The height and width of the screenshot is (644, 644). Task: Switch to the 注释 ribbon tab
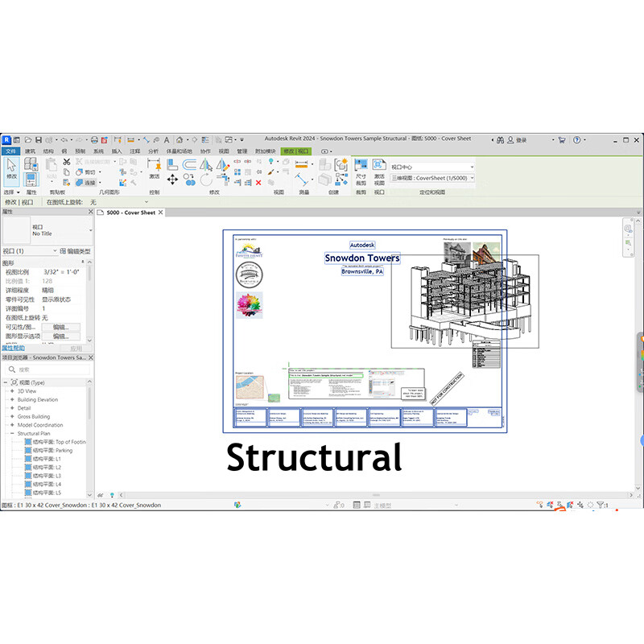(134, 151)
